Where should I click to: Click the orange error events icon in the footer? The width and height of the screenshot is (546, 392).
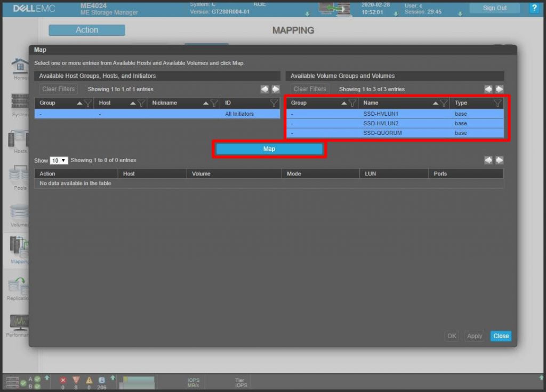pyautogui.click(x=76, y=380)
